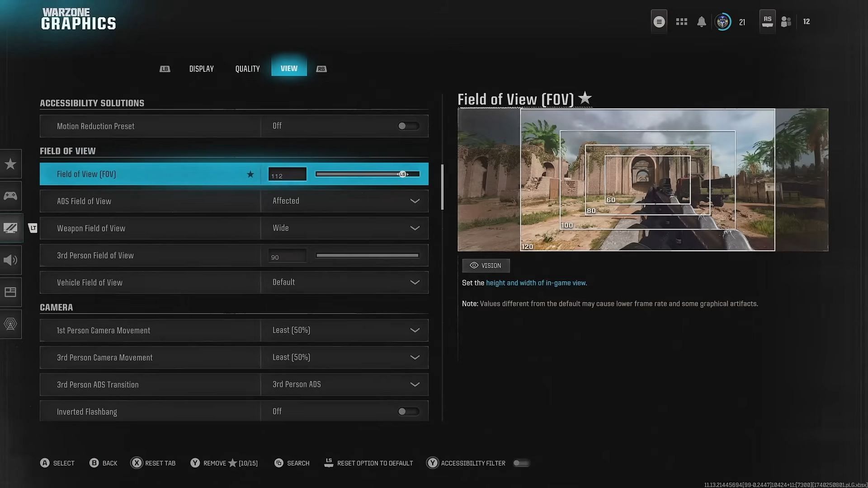Toggle the Motion Reduction Preset switch
Viewport: 868px width, 488px height.
pyautogui.click(x=408, y=126)
